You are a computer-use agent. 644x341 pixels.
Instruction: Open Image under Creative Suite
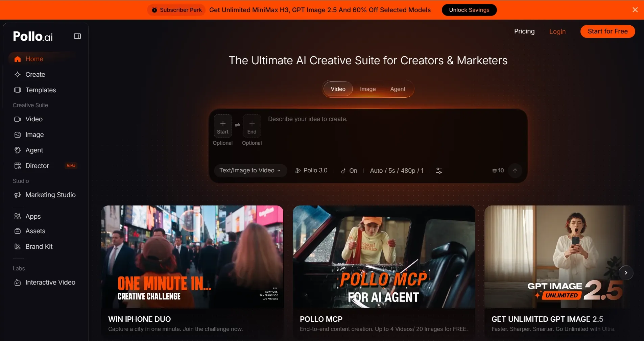tap(46, 135)
